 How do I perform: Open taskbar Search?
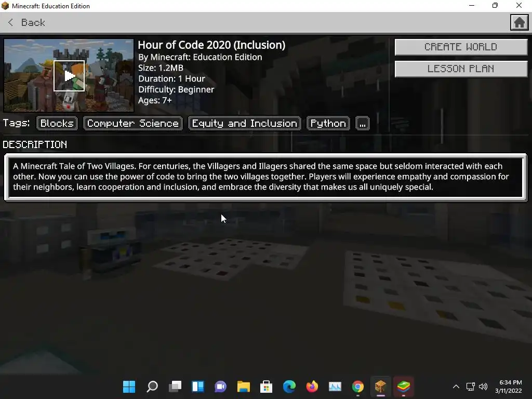pyautogui.click(x=152, y=387)
